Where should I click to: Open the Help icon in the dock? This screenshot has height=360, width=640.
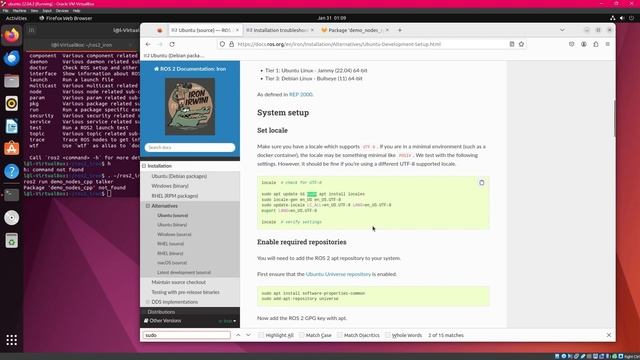click(x=11, y=171)
